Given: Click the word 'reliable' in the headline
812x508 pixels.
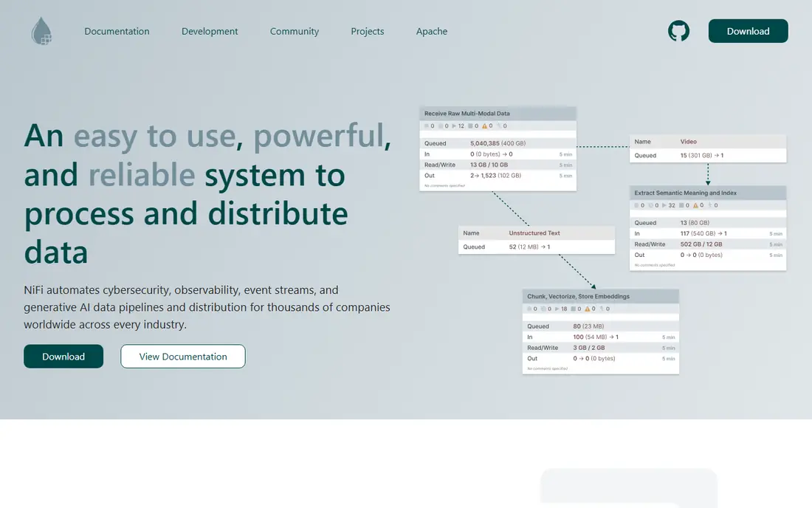Looking at the screenshot, I should 142,174.
